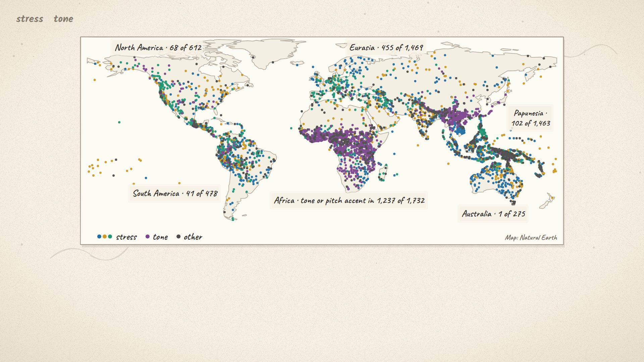Viewport: 644px width, 362px height.
Task: Click the purple tone legend dot
Action: (148, 237)
